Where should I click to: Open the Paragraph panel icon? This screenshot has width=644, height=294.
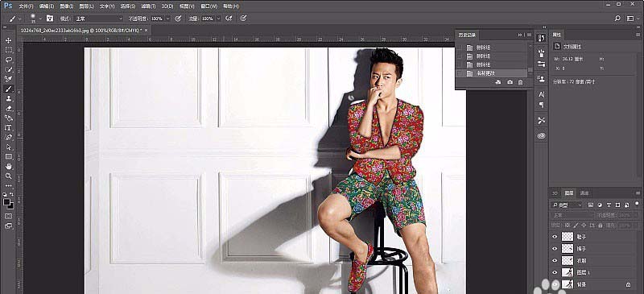[x=541, y=106]
